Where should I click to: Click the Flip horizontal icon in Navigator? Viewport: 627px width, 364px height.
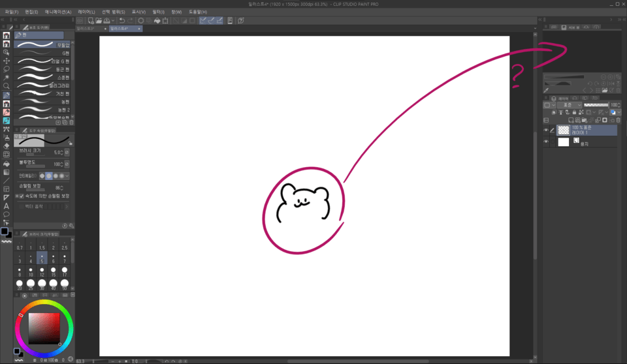[x=611, y=83]
